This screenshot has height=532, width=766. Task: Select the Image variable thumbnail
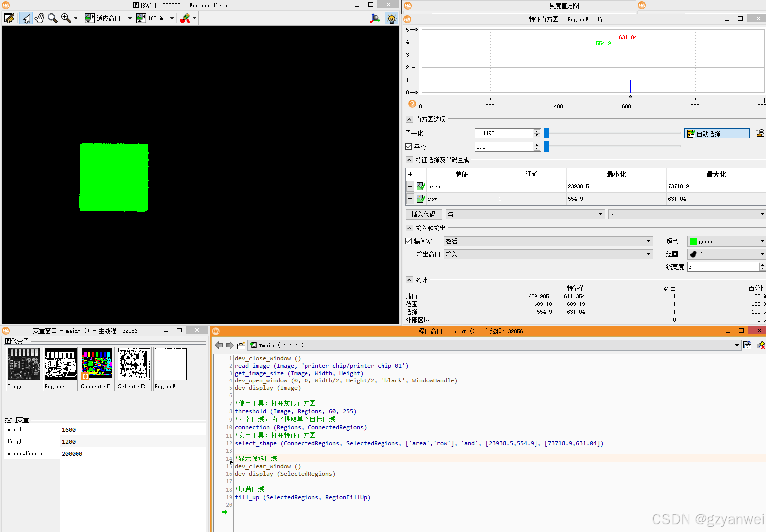pos(23,369)
